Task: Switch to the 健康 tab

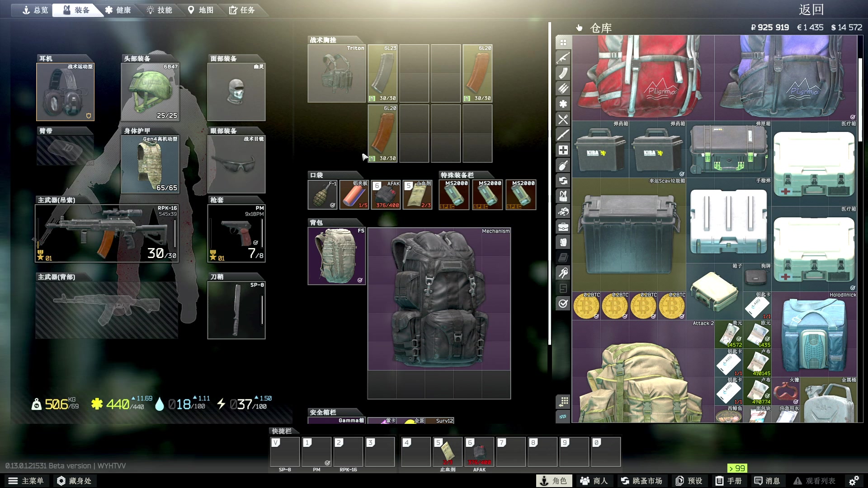Action: tap(118, 10)
